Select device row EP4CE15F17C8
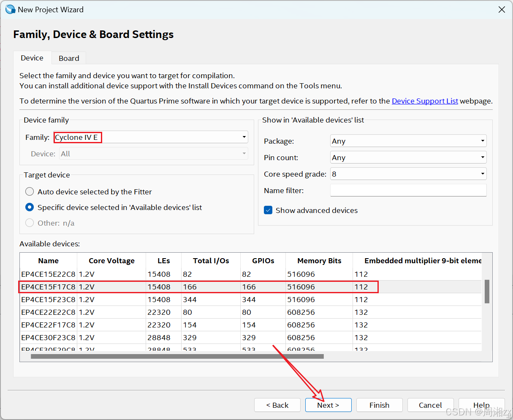513x420 pixels. (x=251, y=287)
